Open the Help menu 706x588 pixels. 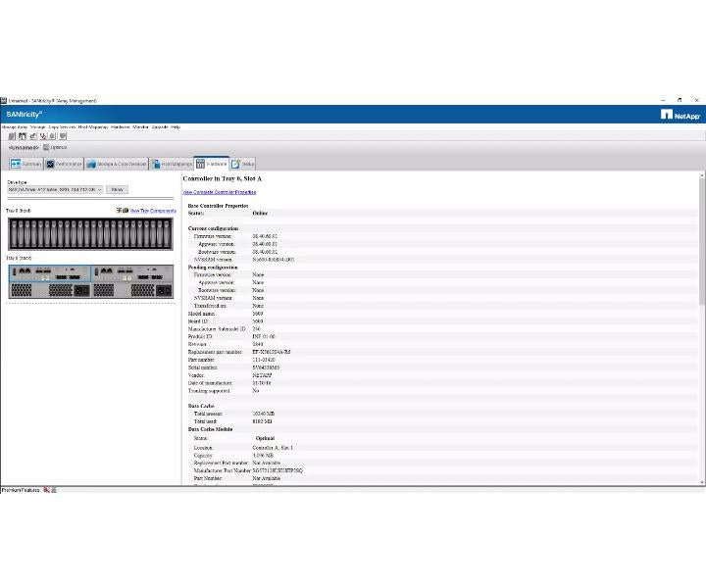pyautogui.click(x=176, y=127)
